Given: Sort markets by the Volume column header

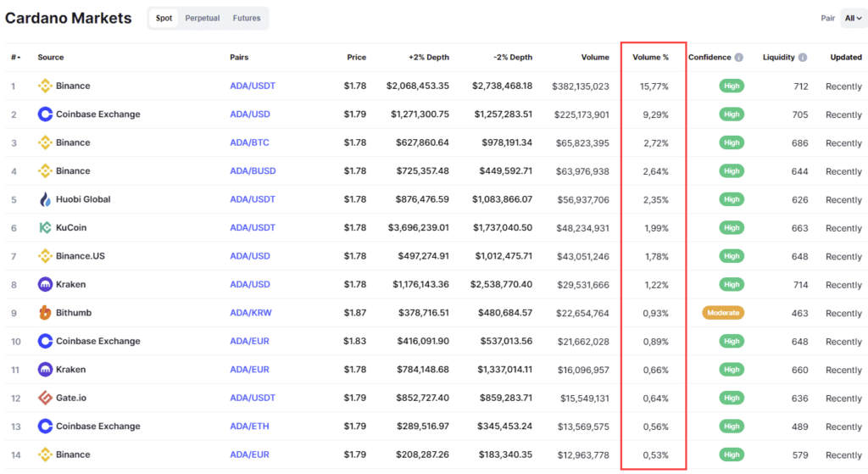Looking at the screenshot, I should [595, 58].
